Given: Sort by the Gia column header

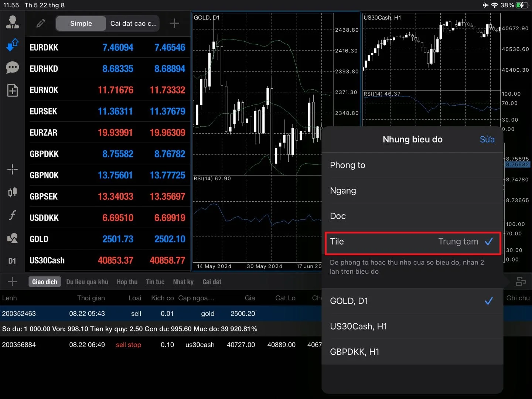Looking at the screenshot, I should [250, 298].
